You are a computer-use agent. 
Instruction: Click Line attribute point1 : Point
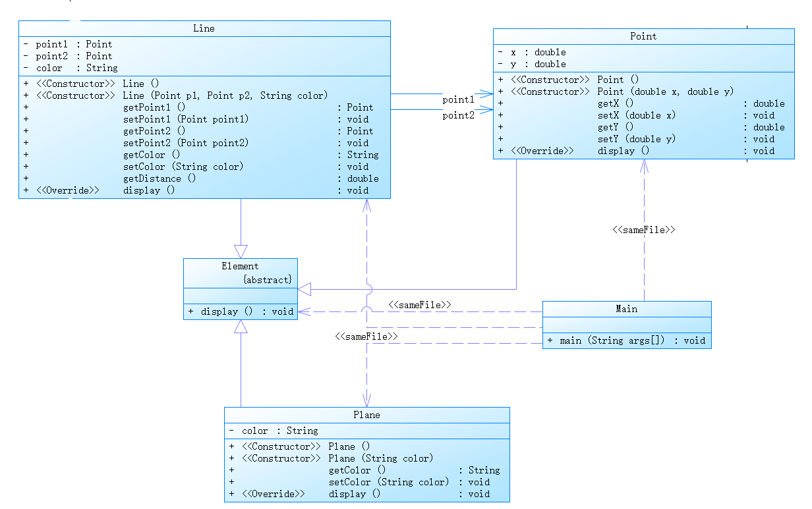[67, 44]
